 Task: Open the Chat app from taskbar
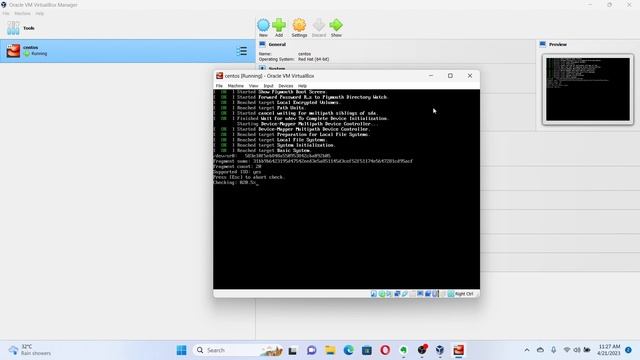(312, 350)
